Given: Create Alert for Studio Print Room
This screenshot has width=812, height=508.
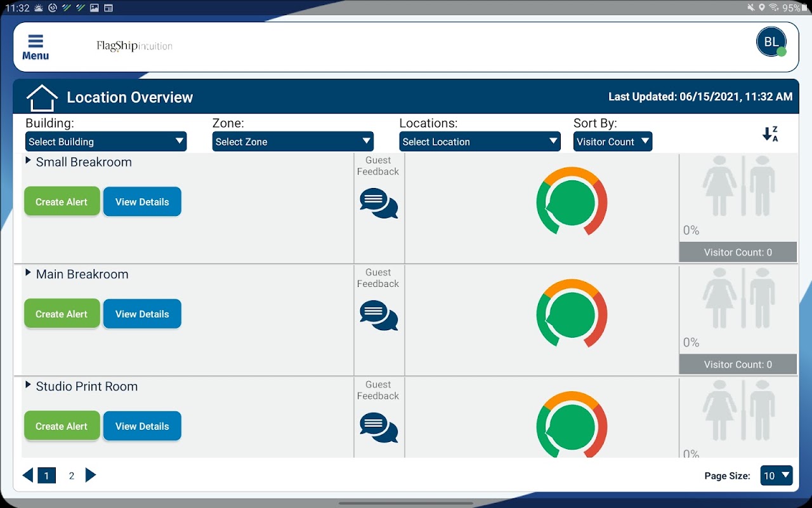Looking at the screenshot, I should 62,426.
